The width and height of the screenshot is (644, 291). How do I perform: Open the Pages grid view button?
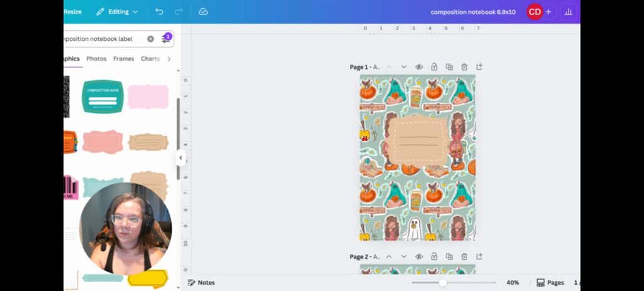pos(550,283)
